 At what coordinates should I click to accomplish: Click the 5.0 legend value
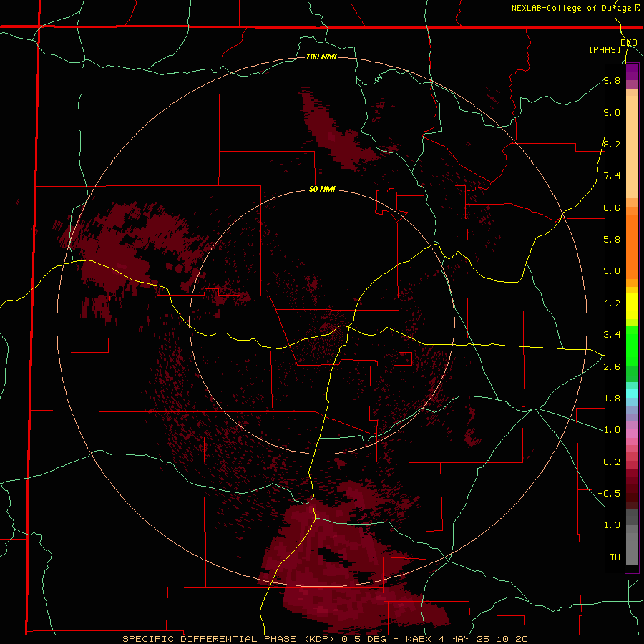pos(612,271)
